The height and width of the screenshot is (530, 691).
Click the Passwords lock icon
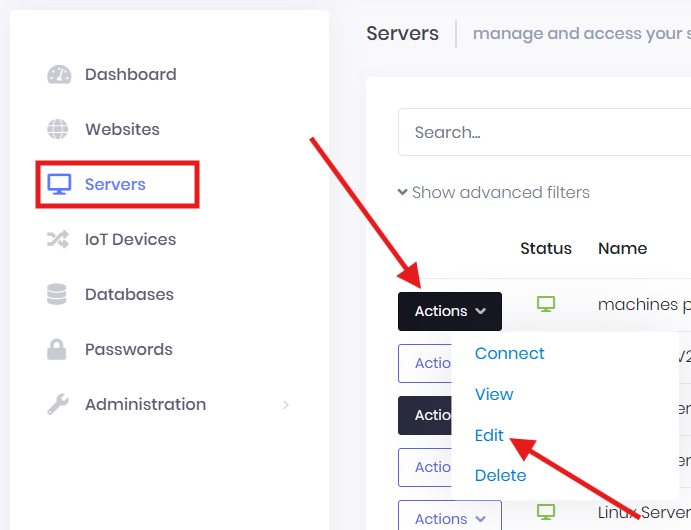click(59, 350)
